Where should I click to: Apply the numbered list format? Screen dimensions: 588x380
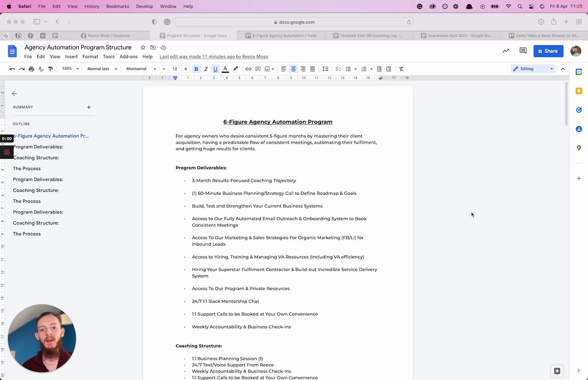point(364,69)
